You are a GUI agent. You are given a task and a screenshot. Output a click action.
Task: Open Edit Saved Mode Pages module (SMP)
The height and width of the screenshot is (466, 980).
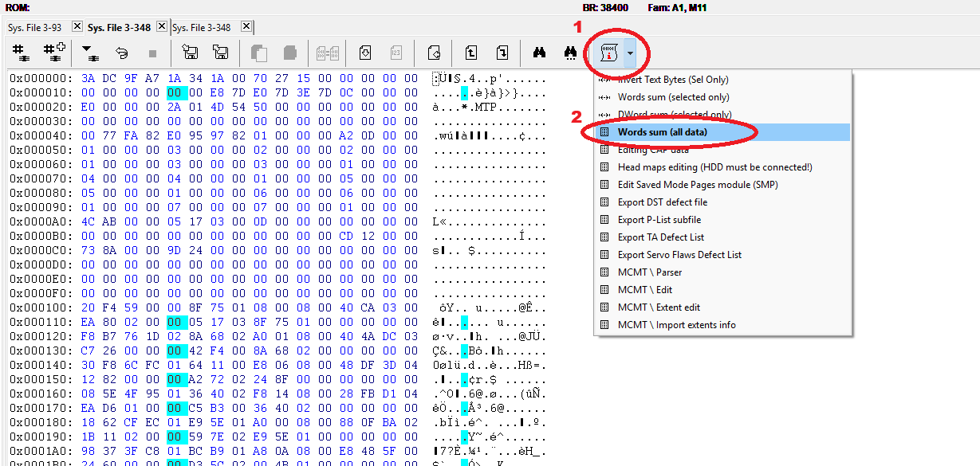coord(698,185)
